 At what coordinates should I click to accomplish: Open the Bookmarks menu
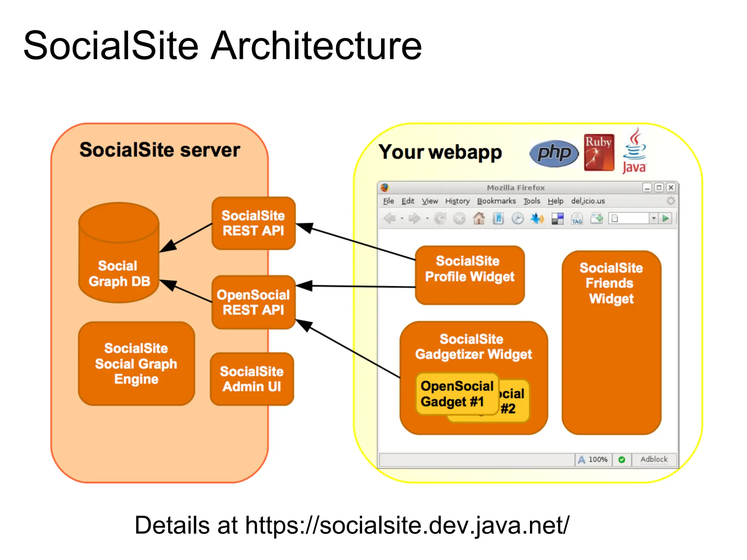coord(496,201)
